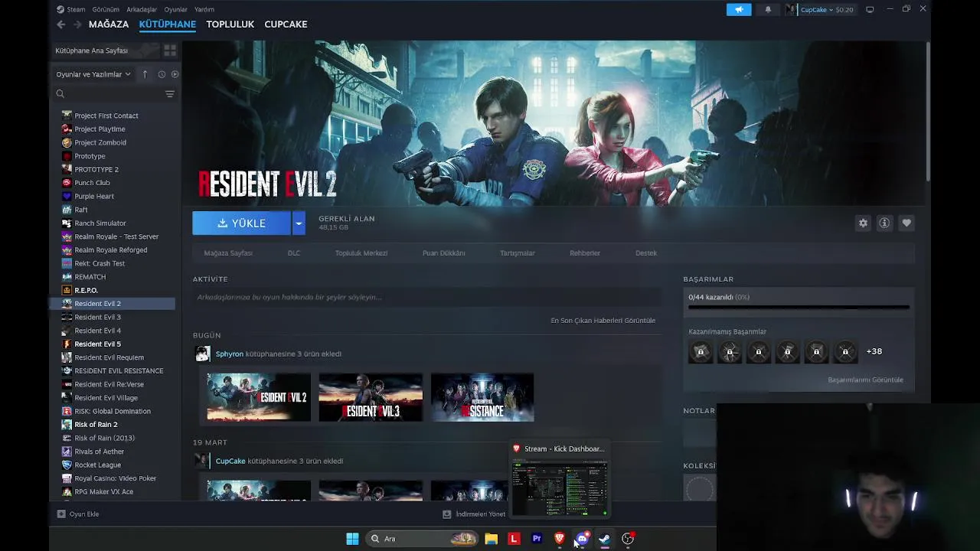Open İndirmeleri Yönet downloads manager

[x=474, y=514]
